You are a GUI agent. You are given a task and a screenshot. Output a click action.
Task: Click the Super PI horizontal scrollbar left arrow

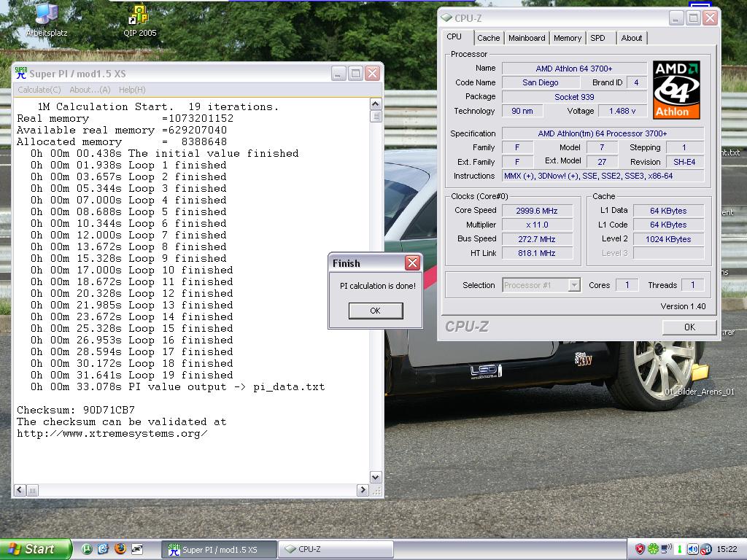pos(20,490)
